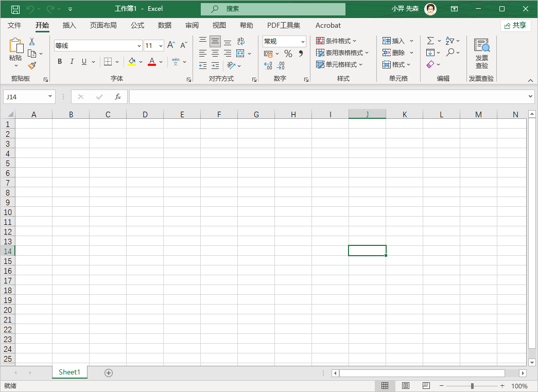Screen dimensions: 538x392
Task: Click the Save icon in title bar
Action: pyautogui.click(x=15, y=9)
